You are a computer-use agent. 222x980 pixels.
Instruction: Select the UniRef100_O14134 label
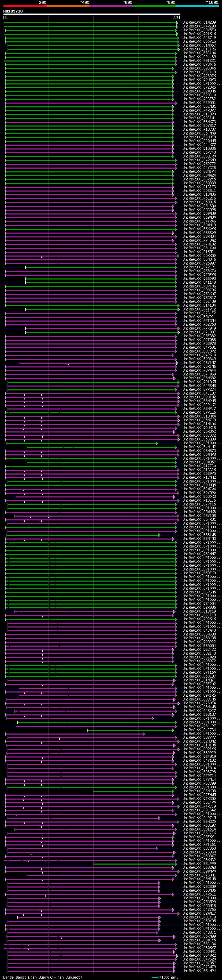[x=199, y=305]
